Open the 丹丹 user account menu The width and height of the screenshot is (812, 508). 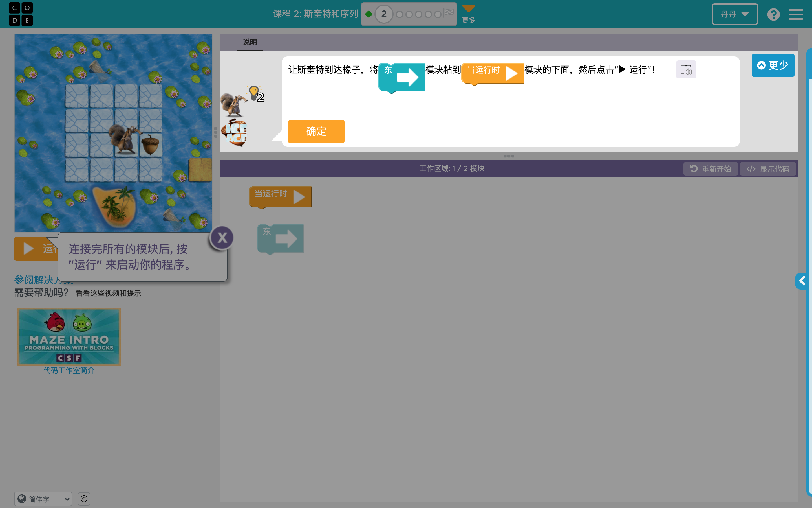tap(734, 14)
